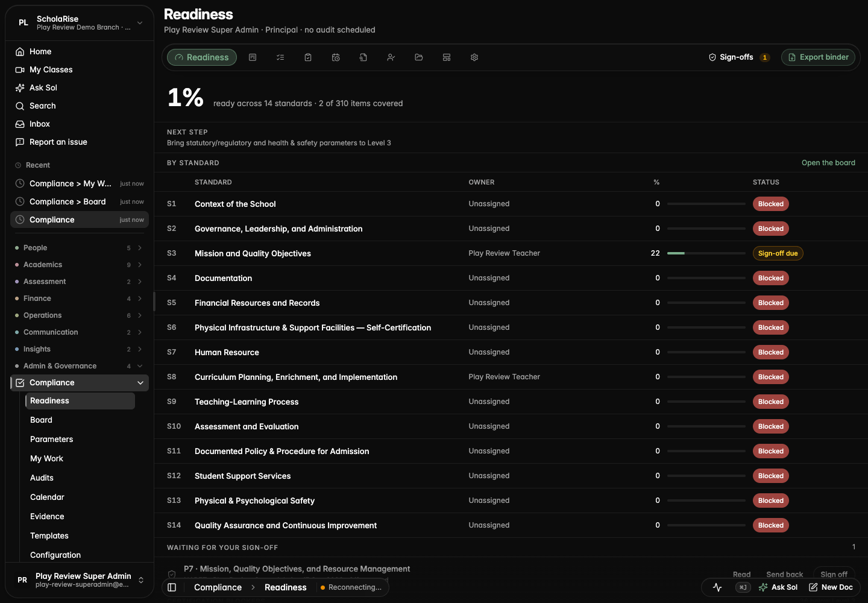Open Parameters under Compliance
The image size is (868, 603).
pos(80,439)
